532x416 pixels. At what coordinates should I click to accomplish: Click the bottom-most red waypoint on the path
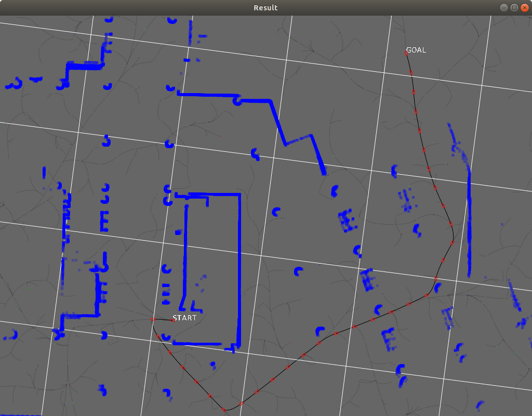point(224,409)
